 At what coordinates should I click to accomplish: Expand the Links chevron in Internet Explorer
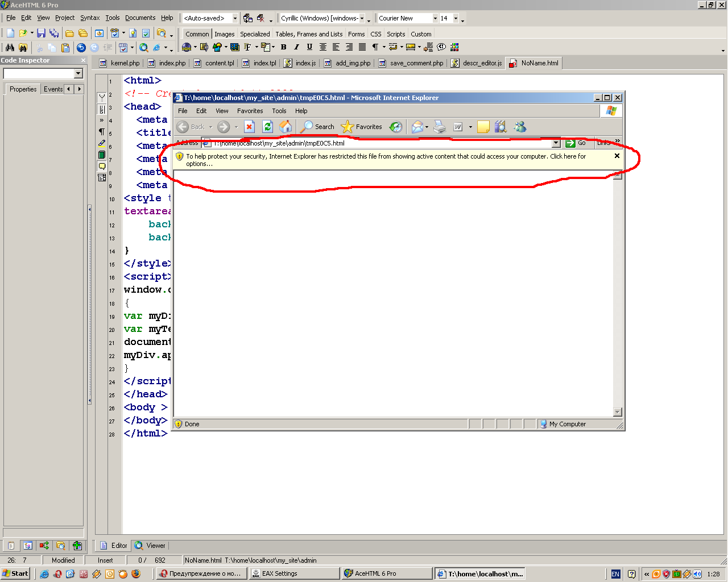[618, 141]
